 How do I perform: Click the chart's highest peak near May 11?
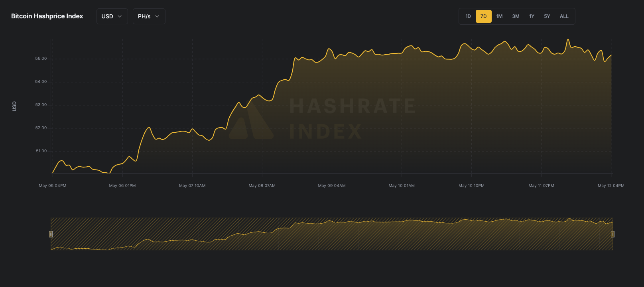click(x=568, y=39)
